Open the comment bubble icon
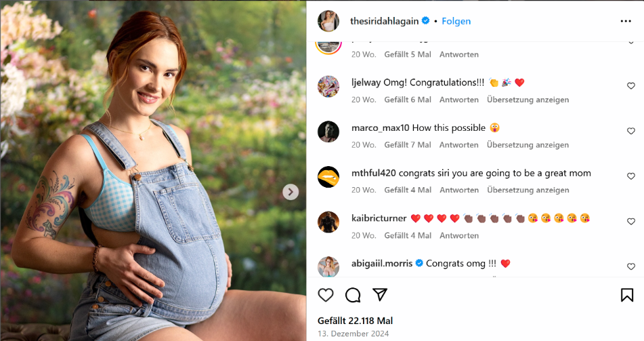 coord(353,295)
